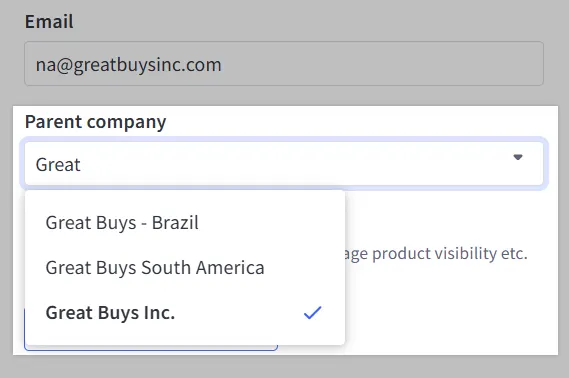Click the na@greatbuysinc.com email field

click(284, 63)
